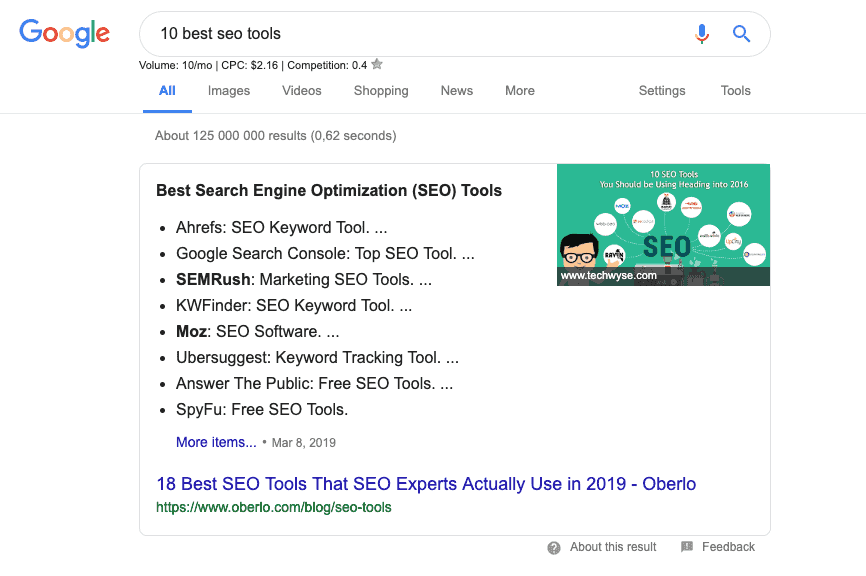Click 'SEMRush: Marketing SEO Tools' item
866x576 pixels.
pyautogui.click(x=304, y=279)
